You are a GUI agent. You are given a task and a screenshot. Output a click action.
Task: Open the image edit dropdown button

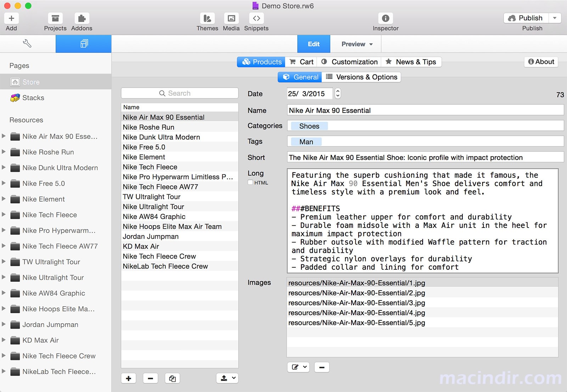click(x=298, y=367)
